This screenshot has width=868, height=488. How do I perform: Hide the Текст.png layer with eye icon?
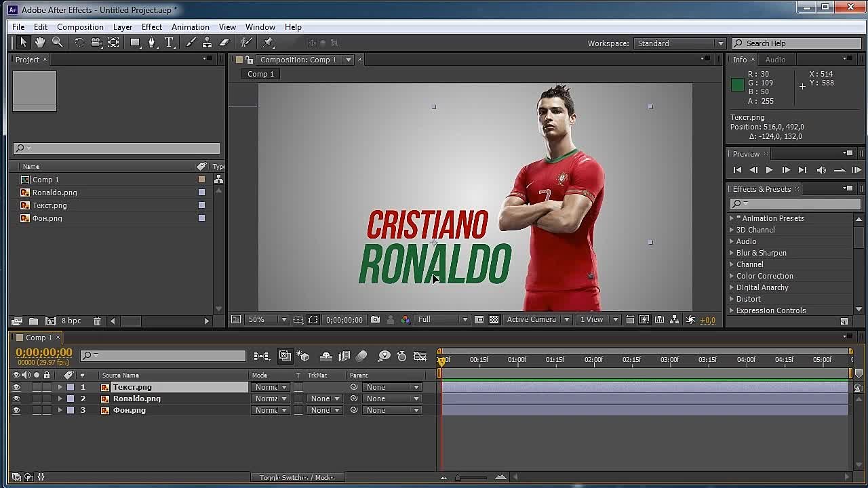(x=16, y=387)
